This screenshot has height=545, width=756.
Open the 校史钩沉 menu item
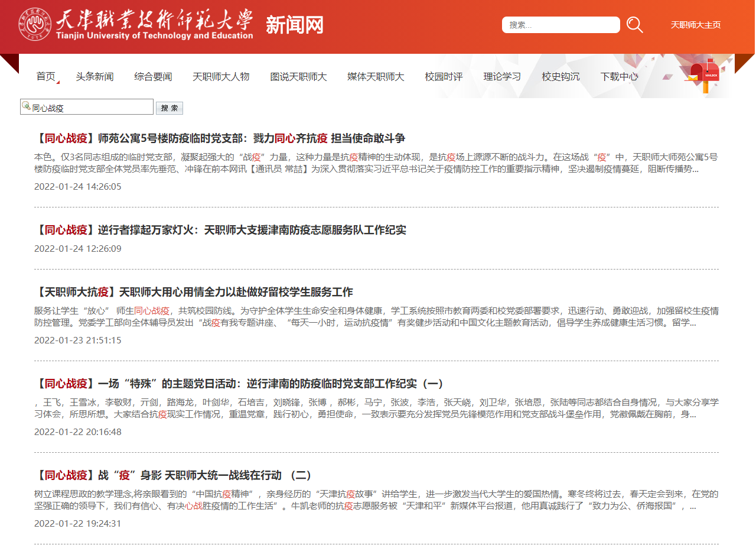[561, 76]
